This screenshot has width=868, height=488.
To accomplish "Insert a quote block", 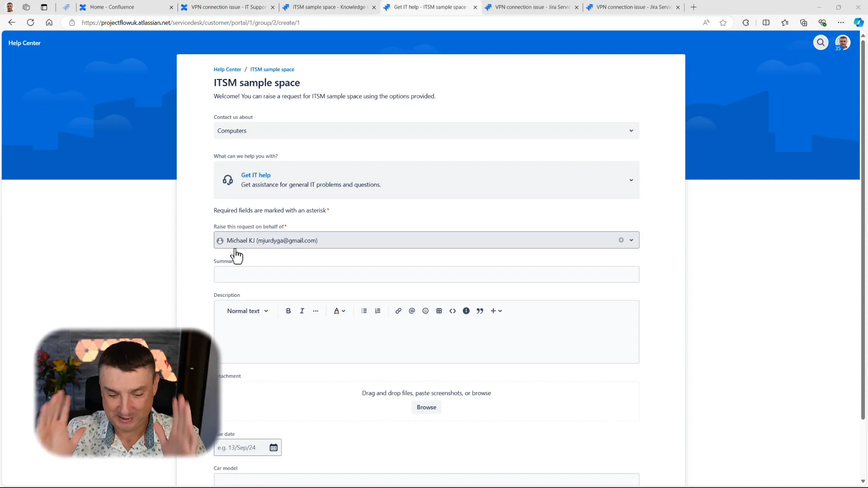I will (480, 311).
